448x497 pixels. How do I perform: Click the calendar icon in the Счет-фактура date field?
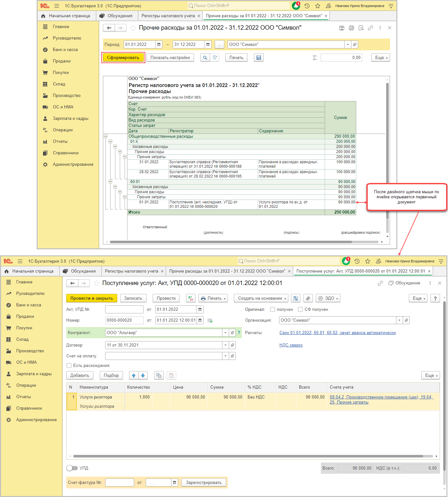tap(174, 483)
